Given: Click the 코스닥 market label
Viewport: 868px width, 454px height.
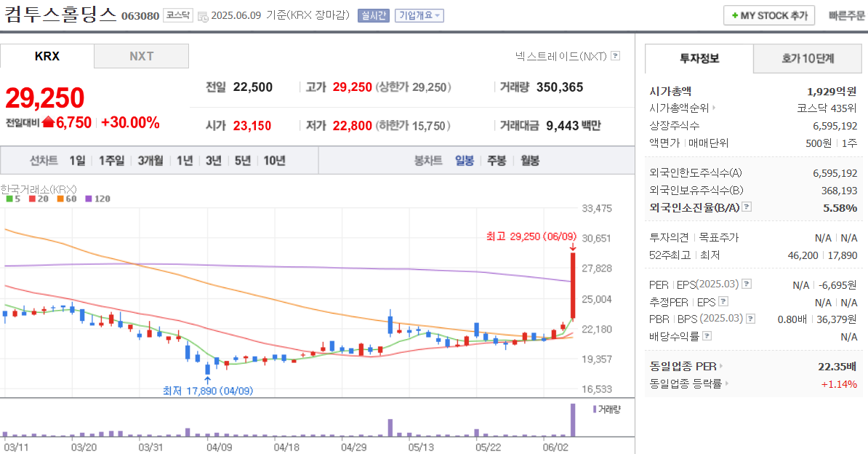Looking at the screenshot, I should pos(178,15).
